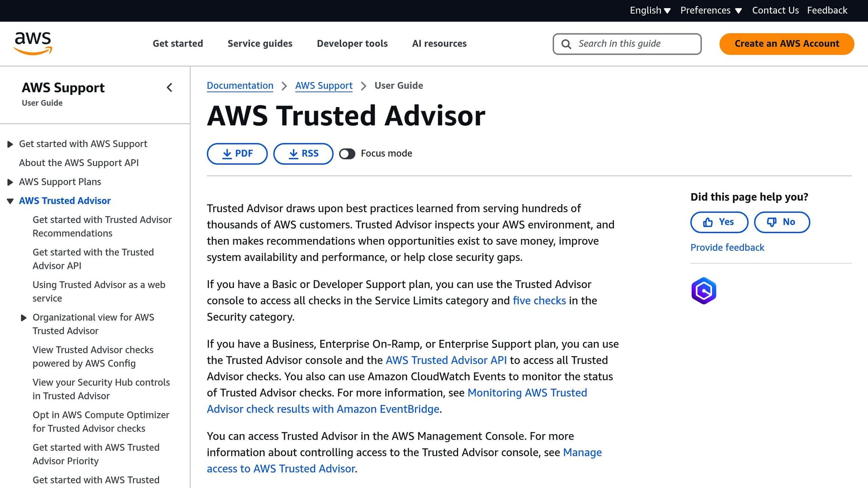This screenshot has width=868, height=488.
Task: Go to Documentation breadcrumb
Action: pyautogui.click(x=240, y=86)
